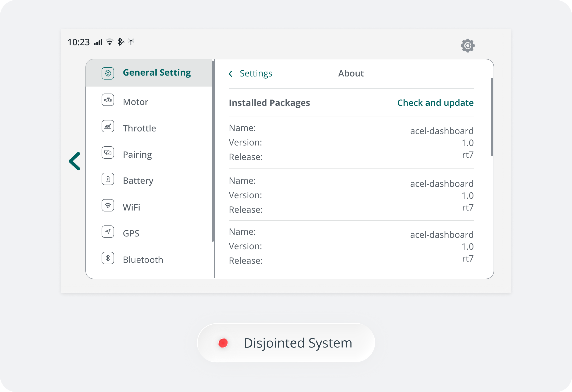
Task: Click Check and update
Action: [435, 103]
